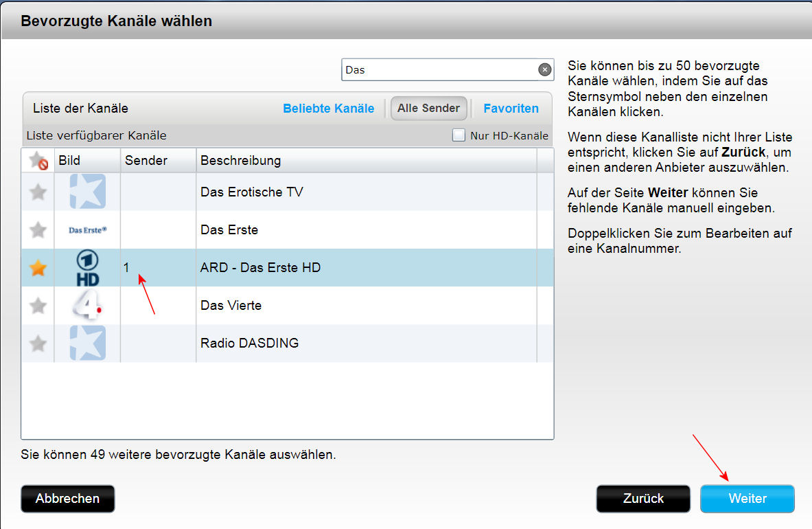Click the channel search input field
812x529 pixels.
pyautogui.click(x=439, y=69)
